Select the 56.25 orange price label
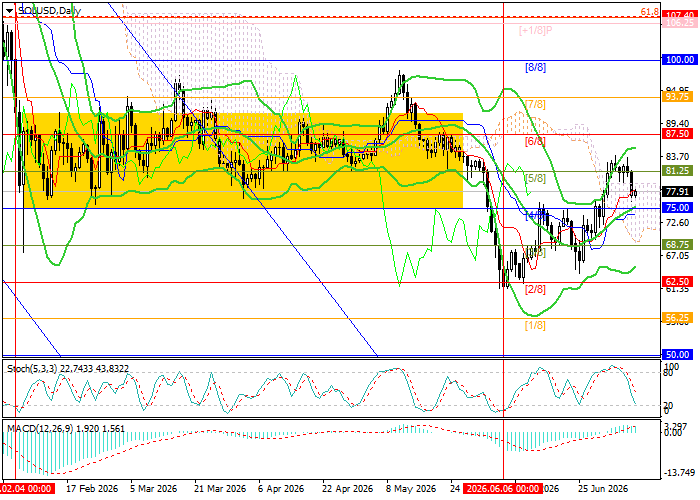Viewport: 700px width, 500px height. pos(677,318)
